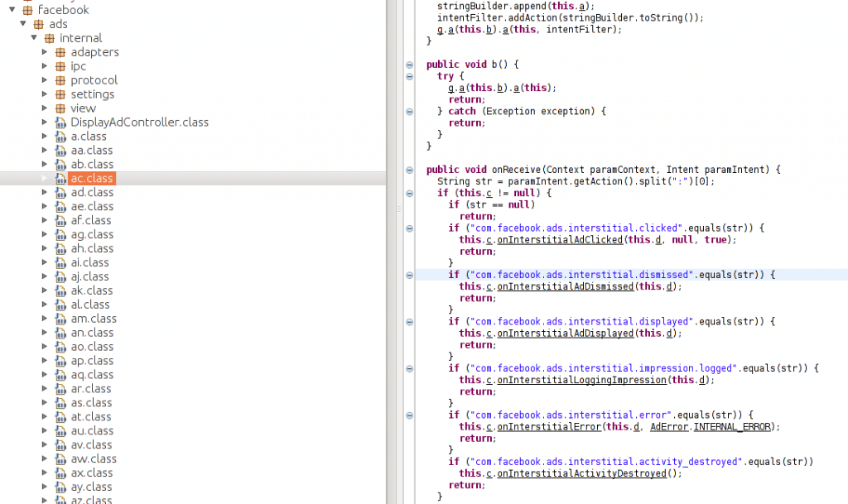
Task: Click the a.class file icon
Action: click(x=60, y=137)
